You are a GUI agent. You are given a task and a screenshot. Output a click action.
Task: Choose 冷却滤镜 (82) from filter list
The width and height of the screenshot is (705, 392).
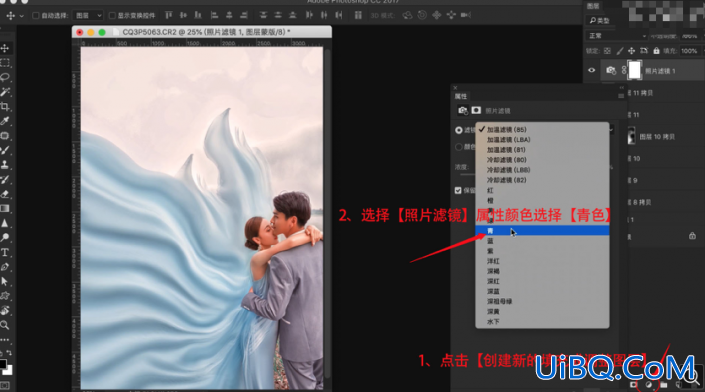point(542,180)
